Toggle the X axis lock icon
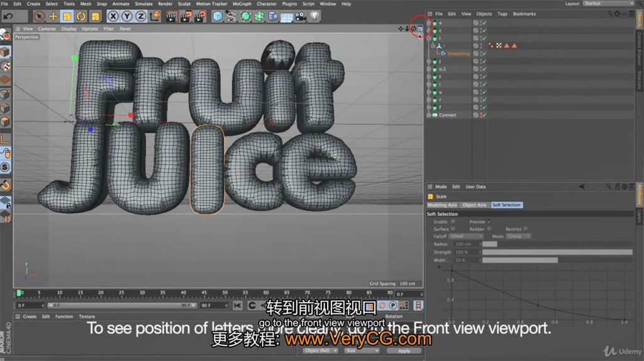This screenshot has height=361, width=644. coord(113,16)
